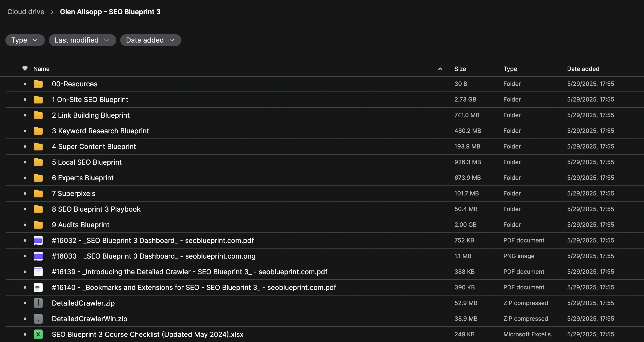Select 9 Audits Blueprint name
Viewport: 644px width, 342px height.
tap(81, 225)
